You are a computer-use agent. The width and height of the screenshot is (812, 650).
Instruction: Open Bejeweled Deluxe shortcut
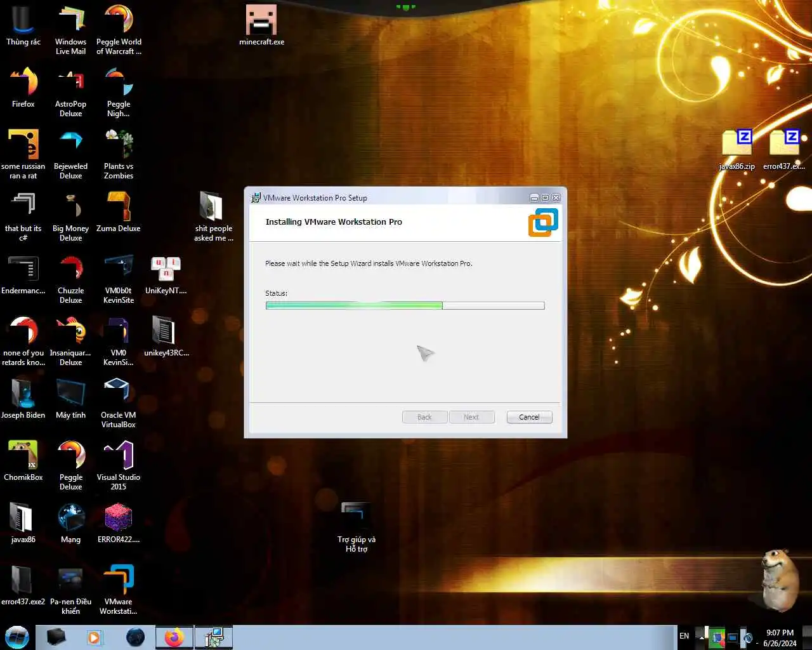click(x=70, y=154)
